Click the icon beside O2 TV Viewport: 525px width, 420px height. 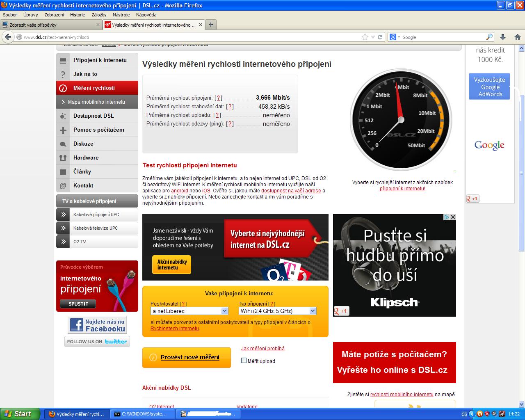(x=63, y=242)
